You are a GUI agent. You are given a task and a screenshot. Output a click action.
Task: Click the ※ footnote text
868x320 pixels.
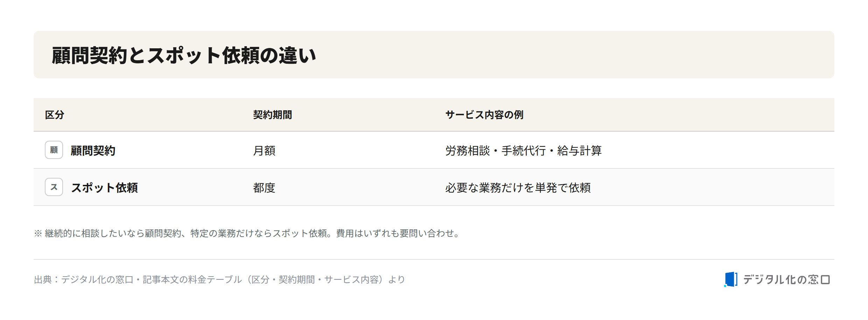pyautogui.click(x=247, y=233)
